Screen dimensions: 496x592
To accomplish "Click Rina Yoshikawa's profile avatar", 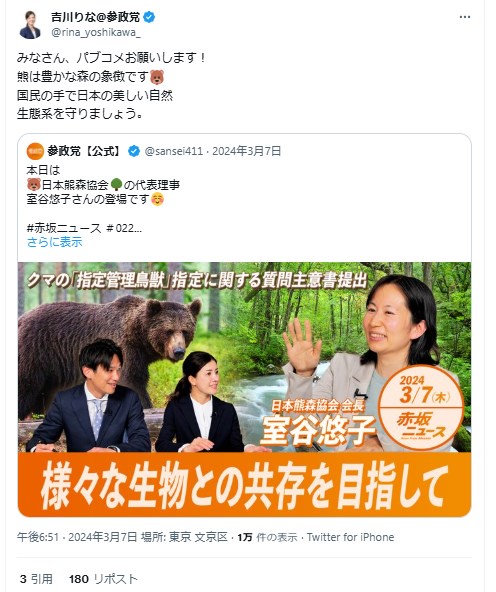I will 30,25.
